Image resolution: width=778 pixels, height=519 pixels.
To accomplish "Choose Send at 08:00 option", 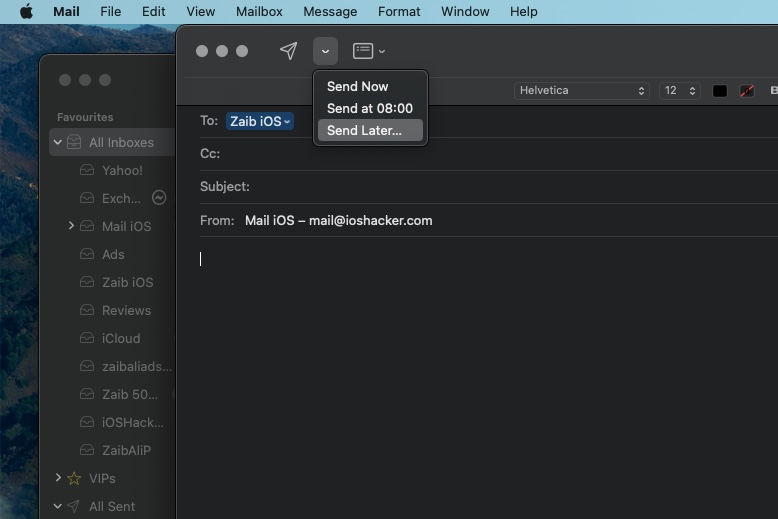I will click(x=370, y=108).
